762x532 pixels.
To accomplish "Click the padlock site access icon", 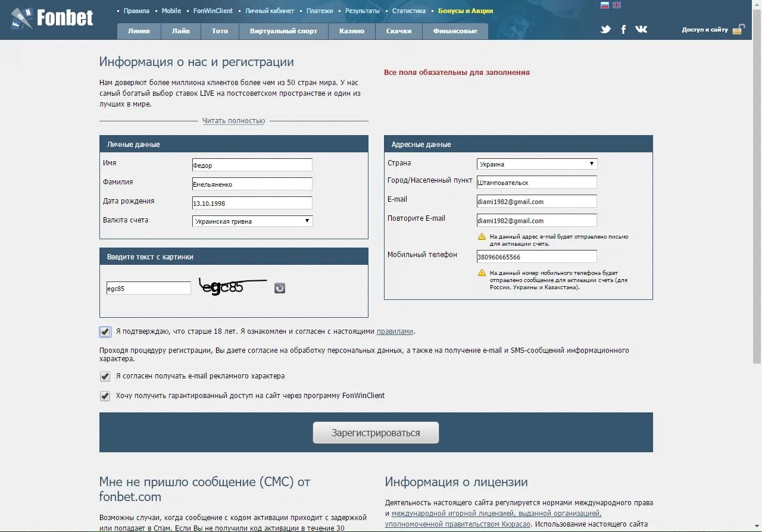I will tap(738, 29).
